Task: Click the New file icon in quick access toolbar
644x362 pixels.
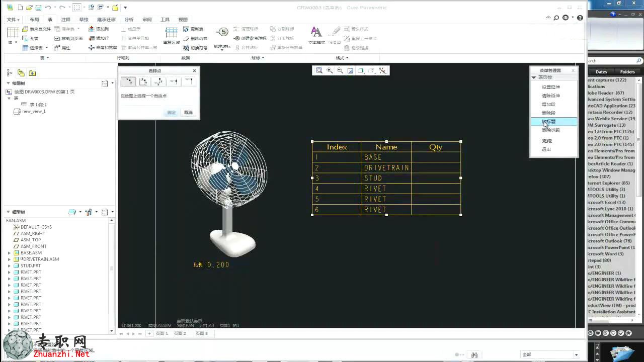Action: tap(20, 8)
